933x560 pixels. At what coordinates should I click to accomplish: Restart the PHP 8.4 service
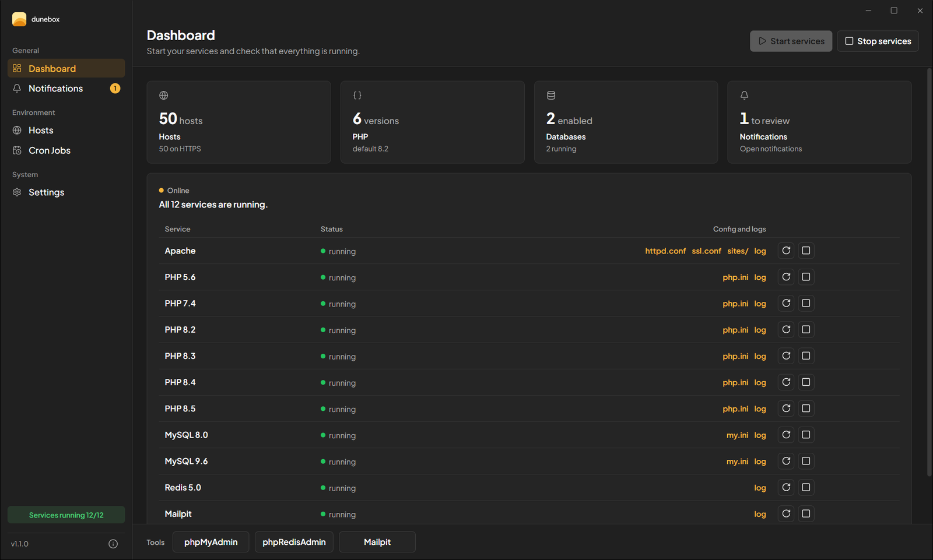click(786, 382)
